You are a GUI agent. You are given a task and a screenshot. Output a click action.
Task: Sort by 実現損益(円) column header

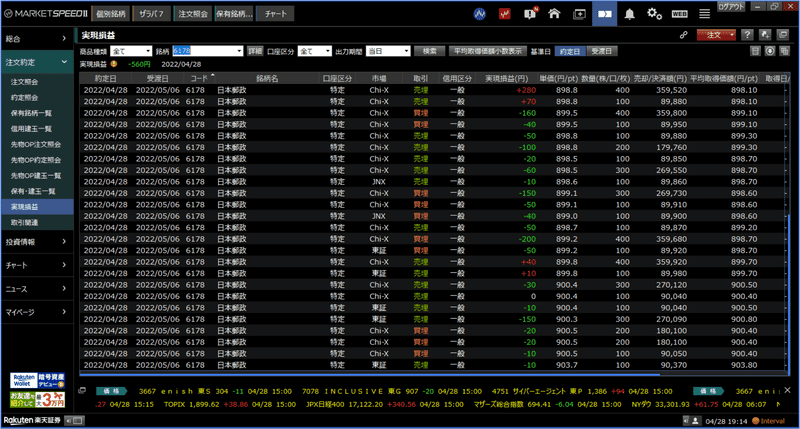click(x=506, y=79)
